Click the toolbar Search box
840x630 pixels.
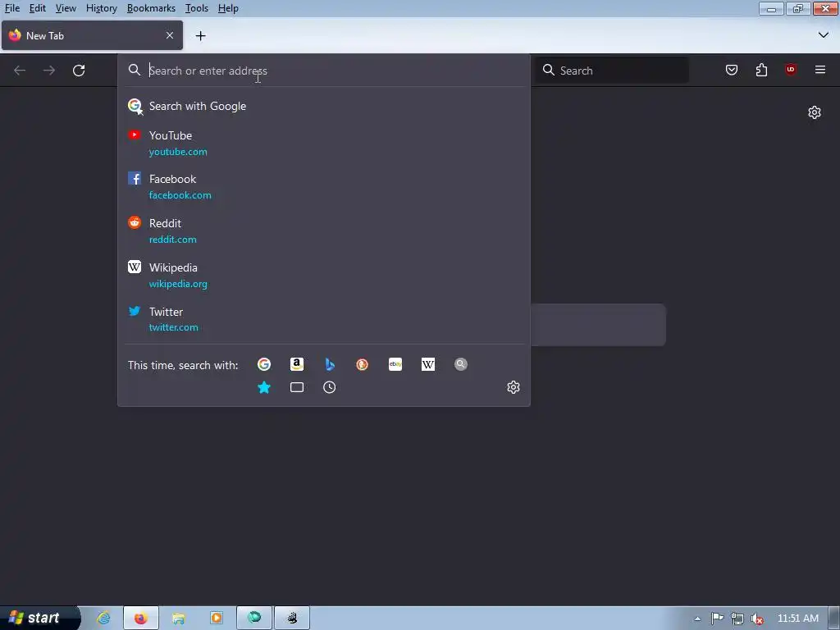pyautogui.click(x=612, y=71)
